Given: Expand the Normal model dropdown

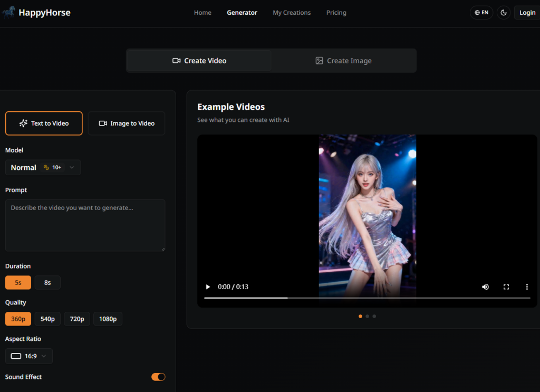Looking at the screenshot, I should 43,167.
